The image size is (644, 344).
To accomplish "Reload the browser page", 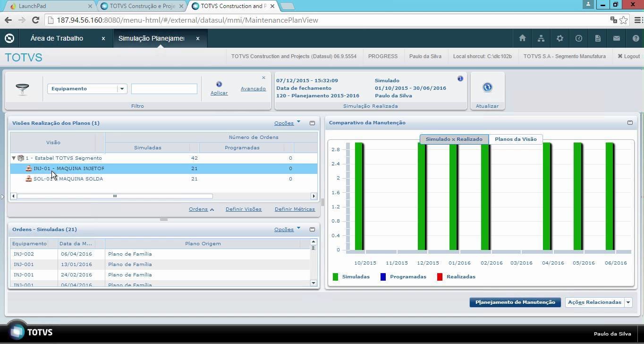I will [x=35, y=20].
